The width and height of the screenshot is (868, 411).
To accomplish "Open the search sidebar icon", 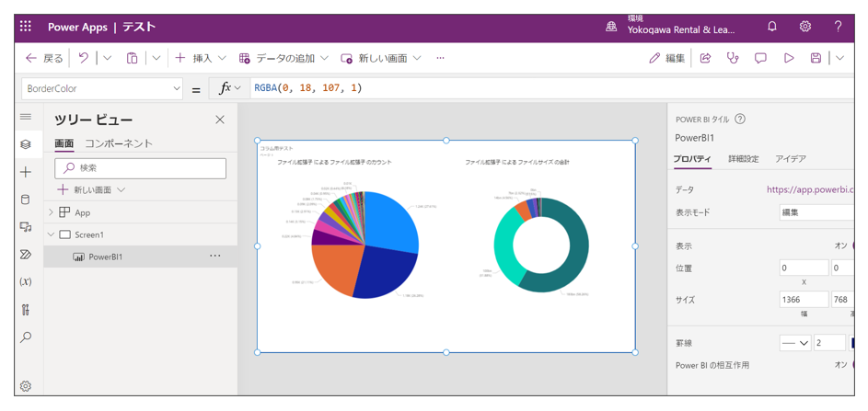I will [26, 337].
